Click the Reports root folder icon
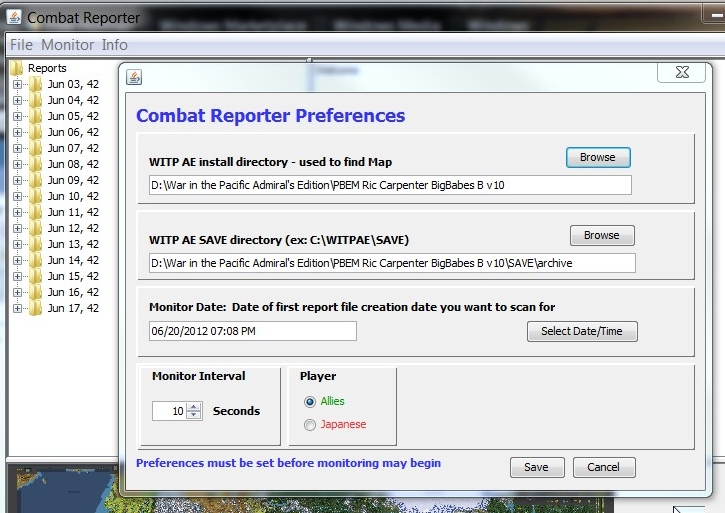Viewport: 725px width, 513px height. (17, 68)
